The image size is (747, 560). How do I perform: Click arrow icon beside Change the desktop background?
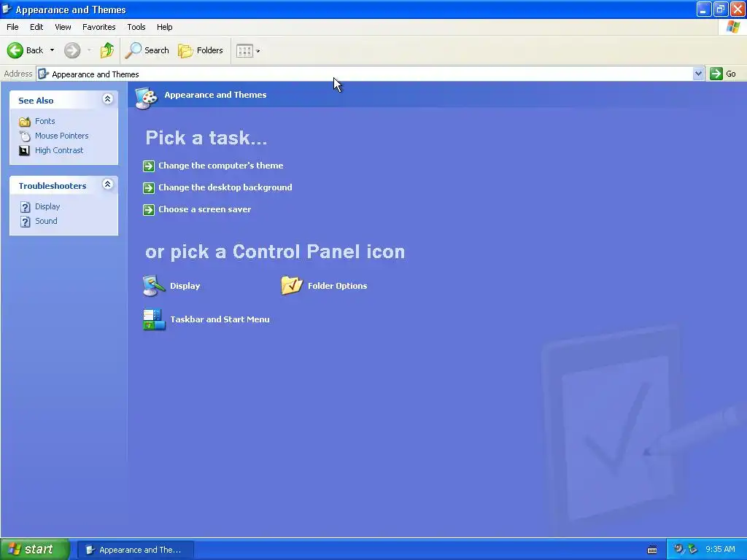click(x=149, y=187)
